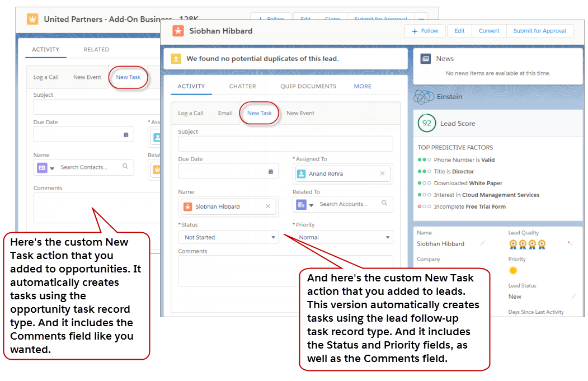Screen dimensions: 588x381
Task: Expand the contact type arrow in opportunity Name
Action: pos(52,168)
